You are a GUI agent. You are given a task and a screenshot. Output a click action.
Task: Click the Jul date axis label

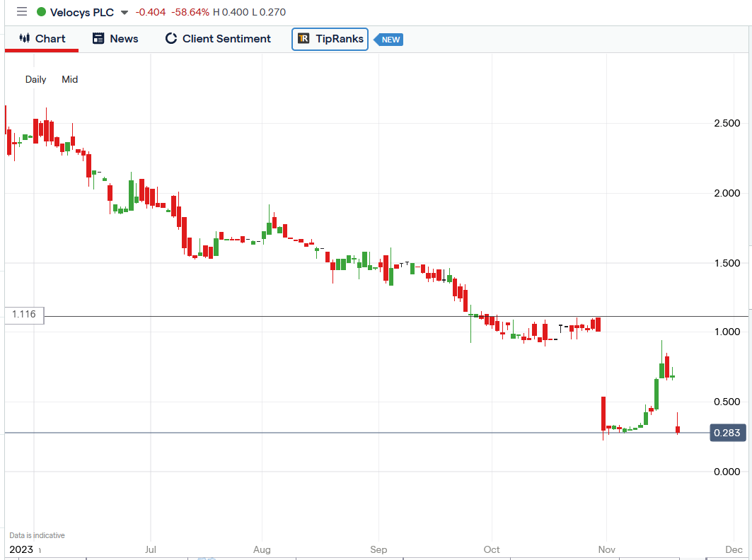click(x=151, y=549)
